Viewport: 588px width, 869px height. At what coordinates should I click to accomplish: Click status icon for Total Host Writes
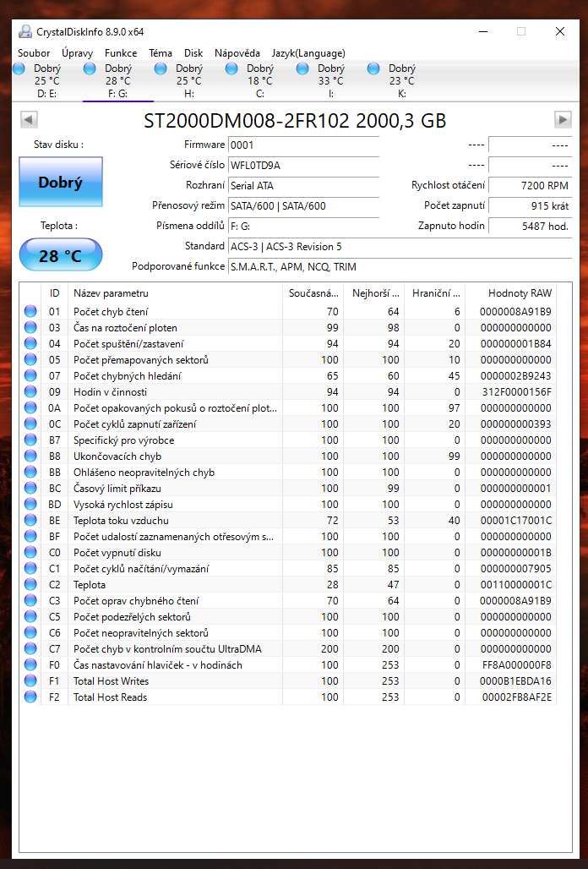pos(30,681)
